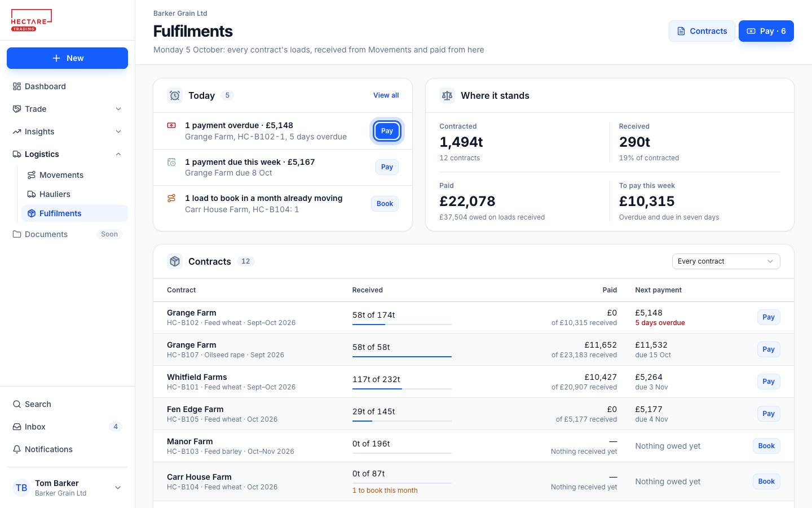Open the Every contract filter dropdown
This screenshot has height=508, width=812.
pyautogui.click(x=726, y=261)
